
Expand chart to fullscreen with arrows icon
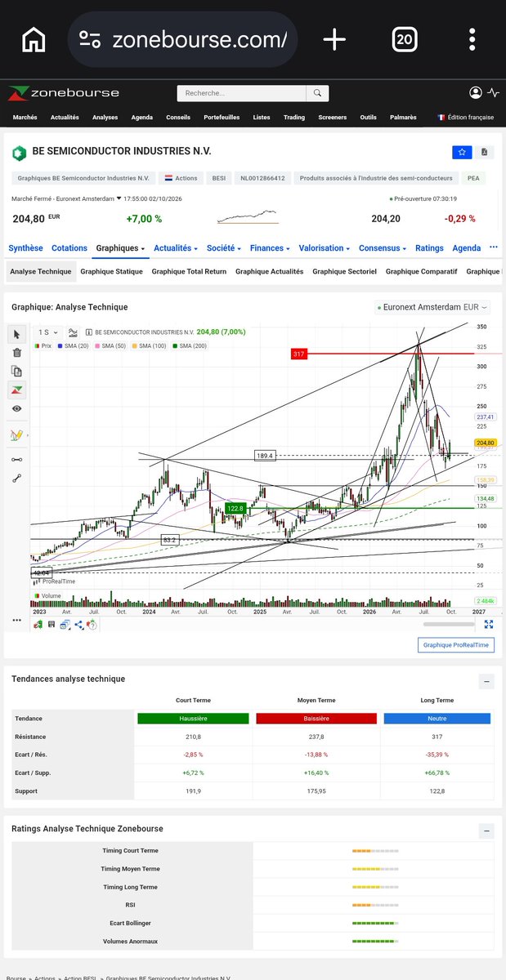[x=489, y=625]
